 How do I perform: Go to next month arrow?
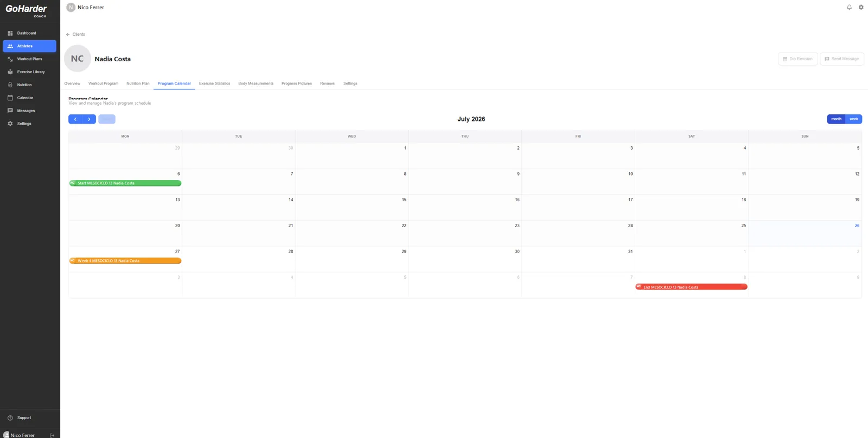pyautogui.click(x=89, y=119)
